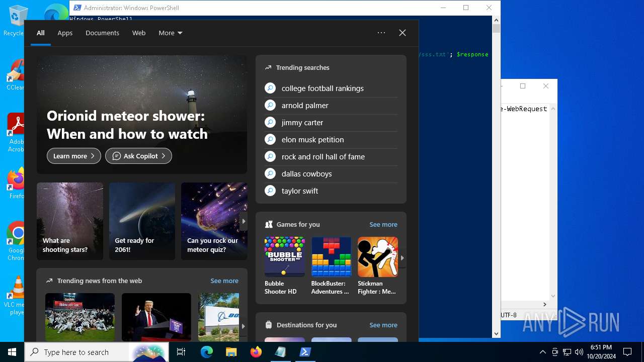Open network settings tray icon
Viewport: 644px width, 362px height.
[x=567, y=352]
